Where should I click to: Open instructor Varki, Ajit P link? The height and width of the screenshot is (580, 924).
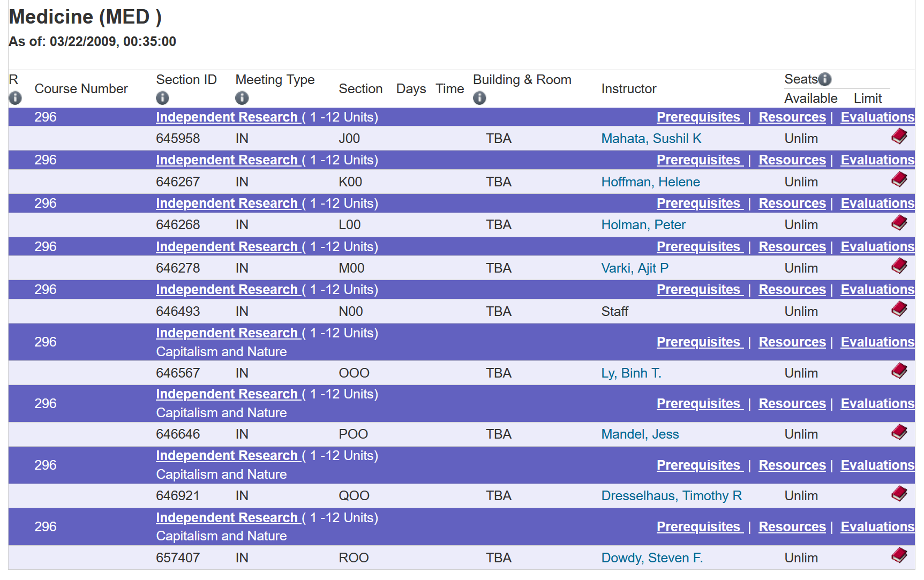coord(635,268)
